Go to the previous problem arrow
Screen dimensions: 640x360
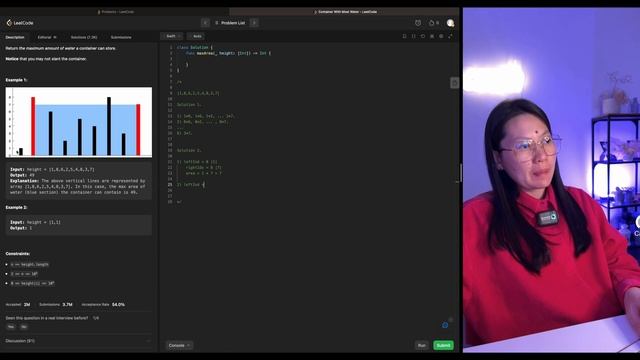tap(205, 23)
